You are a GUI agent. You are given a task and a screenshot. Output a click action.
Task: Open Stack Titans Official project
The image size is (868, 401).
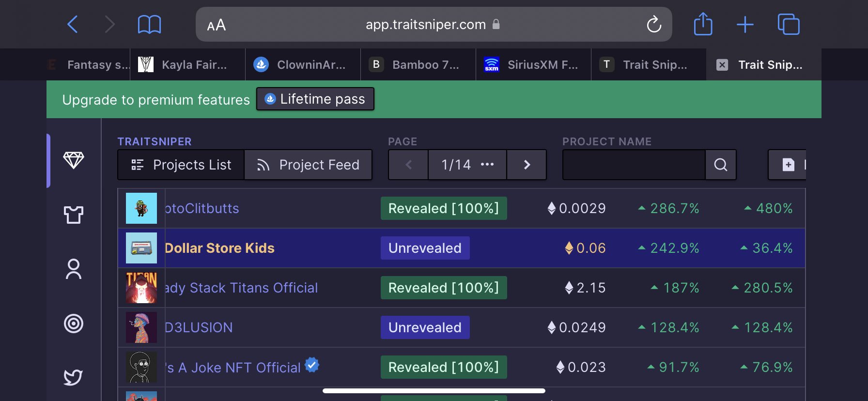pyautogui.click(x=241, y=288)
